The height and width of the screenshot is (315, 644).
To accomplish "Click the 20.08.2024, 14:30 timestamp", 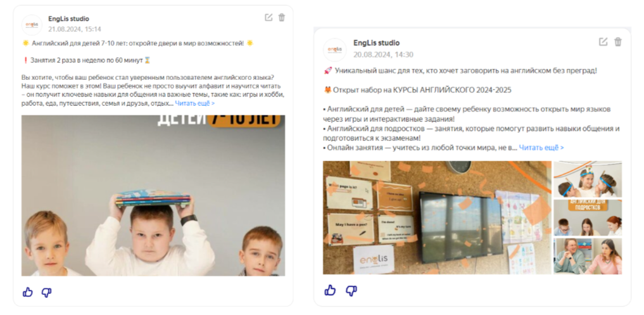I will pos(383,55).
